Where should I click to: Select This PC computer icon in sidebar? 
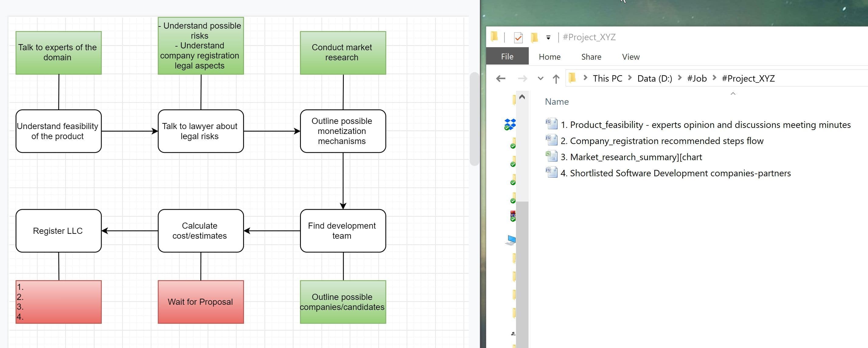(511, 239)
